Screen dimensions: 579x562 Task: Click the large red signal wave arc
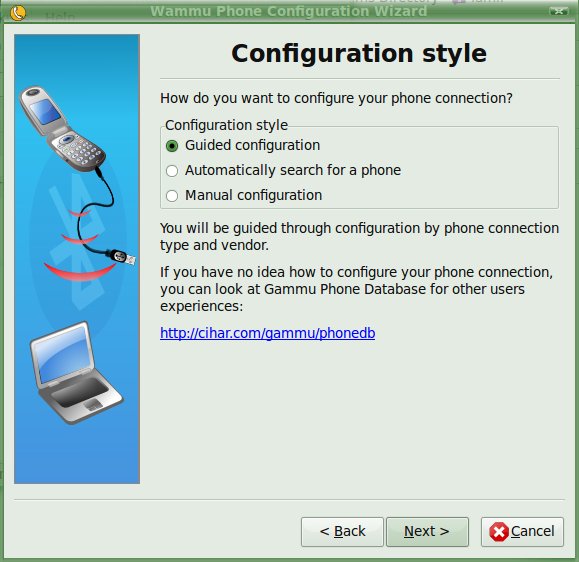pyautogui.click(x=79, y=271)
